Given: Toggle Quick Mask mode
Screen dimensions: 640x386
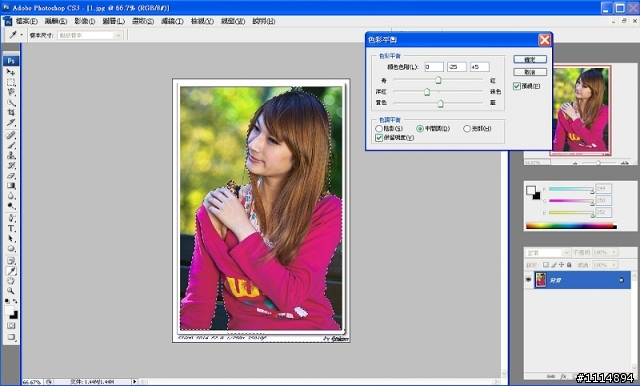Looking at the screenshot, I should (11, 326).
